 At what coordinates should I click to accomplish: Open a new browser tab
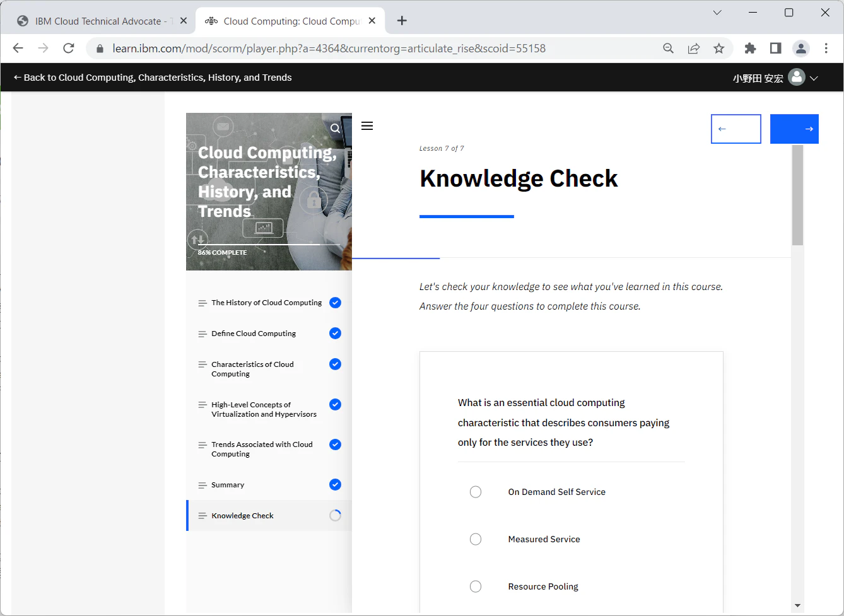point(402,21)
